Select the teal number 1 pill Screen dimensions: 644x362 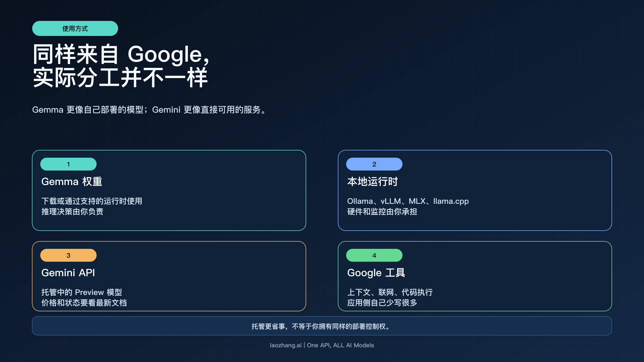click(68, 164)
